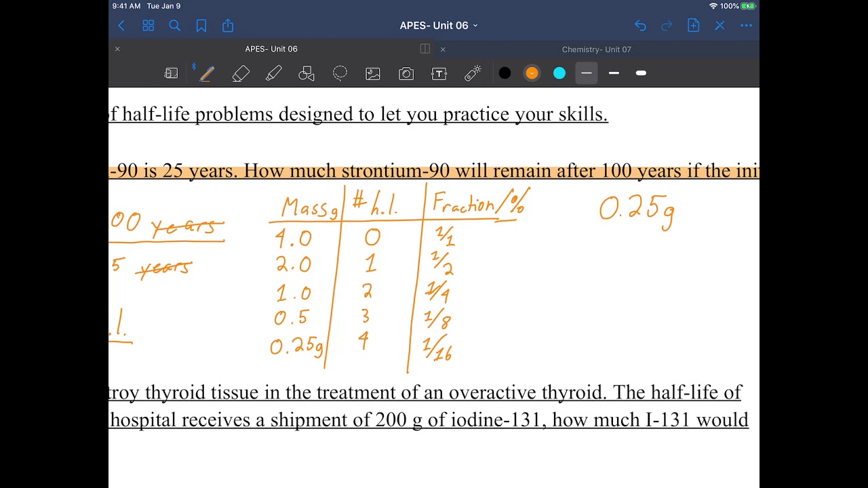
Task: Tap the Wi-Fi status icon
Action: [x=713, y=6]
